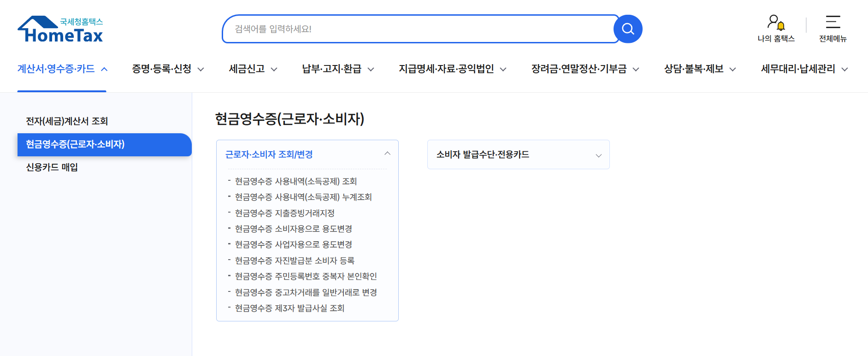Open 현금영수증 자진발급분 소비자 등록
868x356 pixels.
point(295,261)
